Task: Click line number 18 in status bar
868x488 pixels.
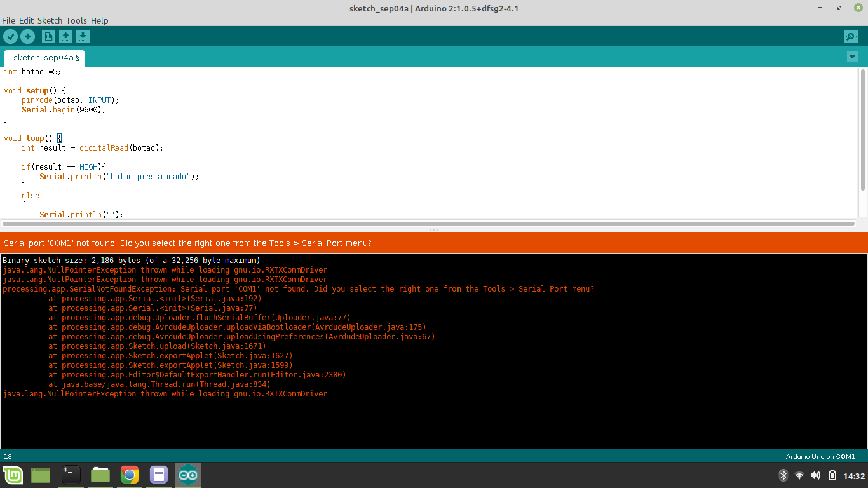Action: 8,456
